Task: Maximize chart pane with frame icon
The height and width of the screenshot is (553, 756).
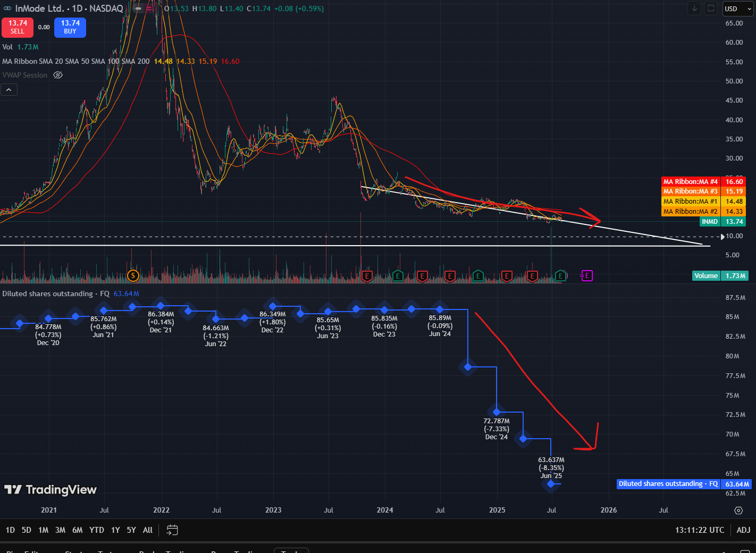Action: (711, 9)
